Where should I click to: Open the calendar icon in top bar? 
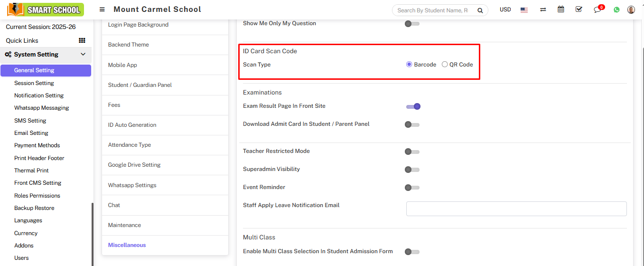click(x=561, y=9)
